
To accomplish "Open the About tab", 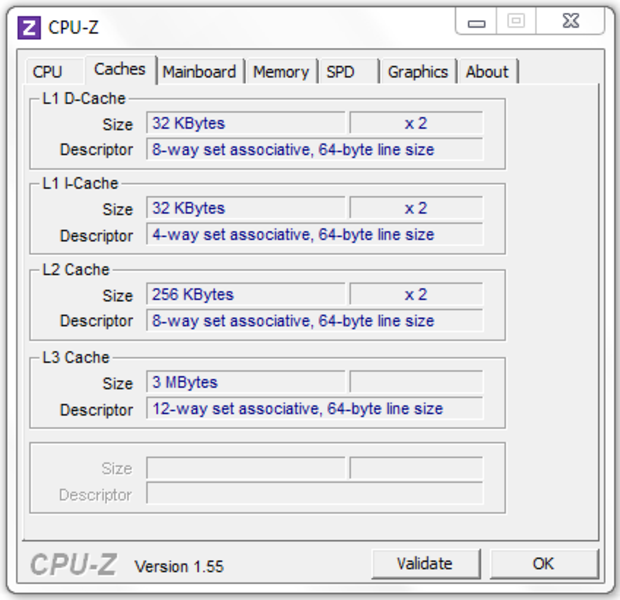I will tap(488, 72).
